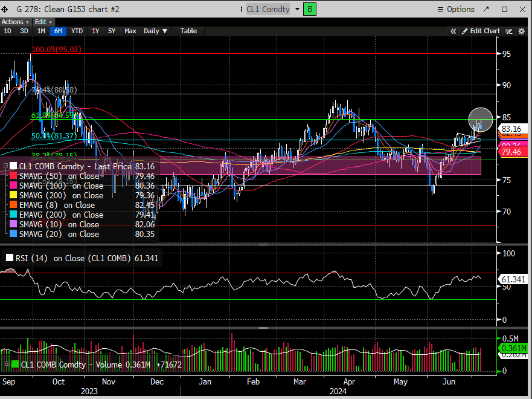The image size is (532, 399).
Task: Collapse the volume legend expander box
Action: 7,364
